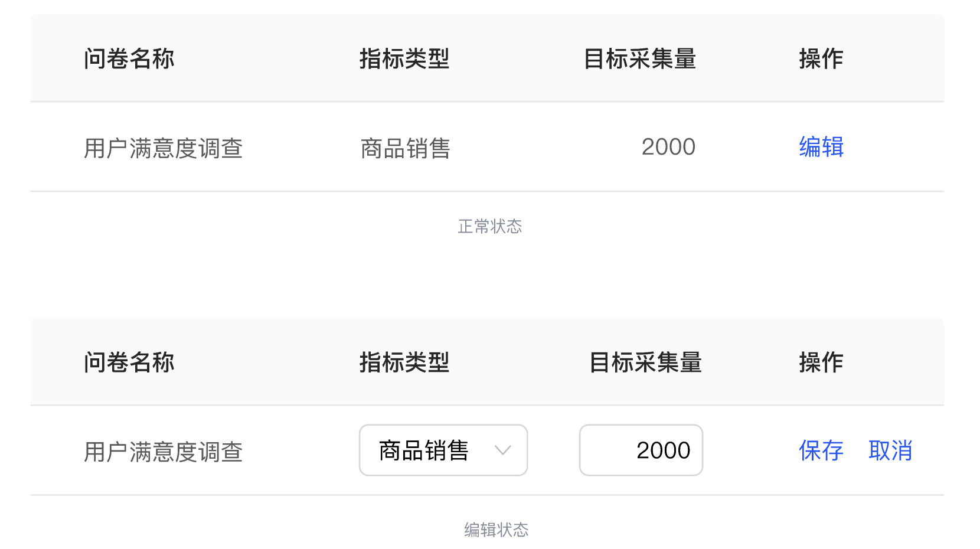Click 指标类型 header in top table
The image size is (980, 549).
[x=405, y=59]
